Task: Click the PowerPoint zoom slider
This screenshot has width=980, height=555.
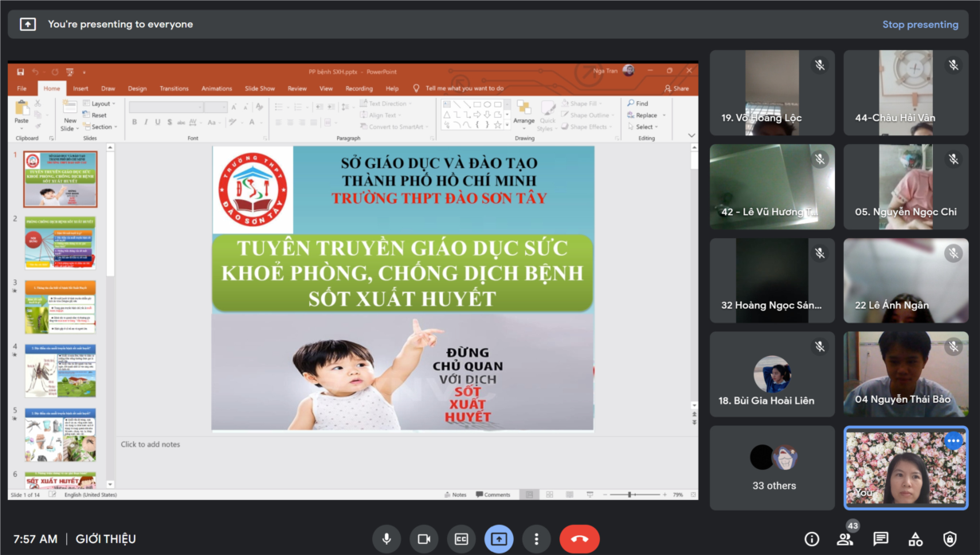Action: [x=630, y=494]
